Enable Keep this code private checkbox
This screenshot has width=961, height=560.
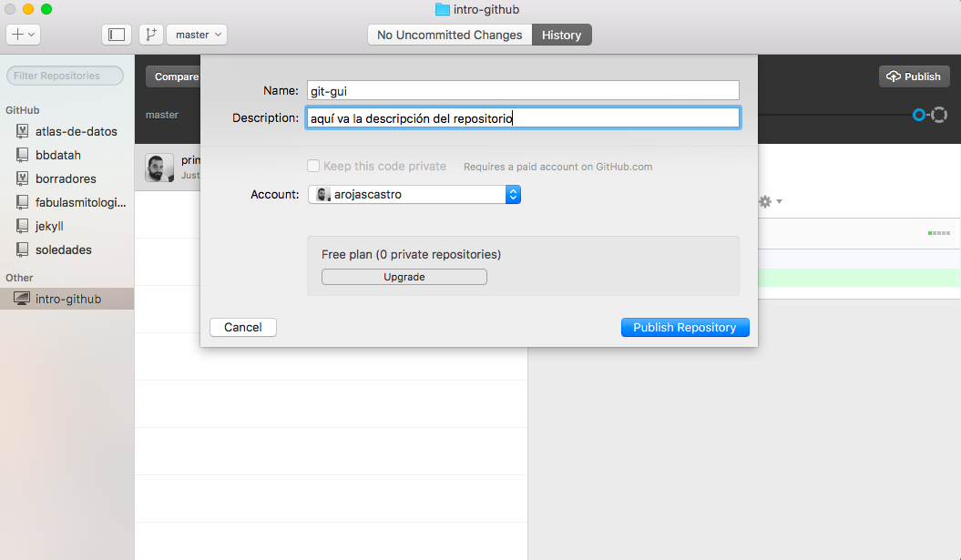tap(313, 167)
